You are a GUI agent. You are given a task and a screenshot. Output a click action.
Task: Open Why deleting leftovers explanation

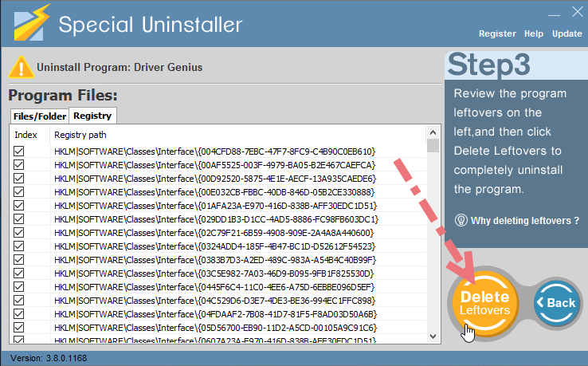tap(524, 221)
